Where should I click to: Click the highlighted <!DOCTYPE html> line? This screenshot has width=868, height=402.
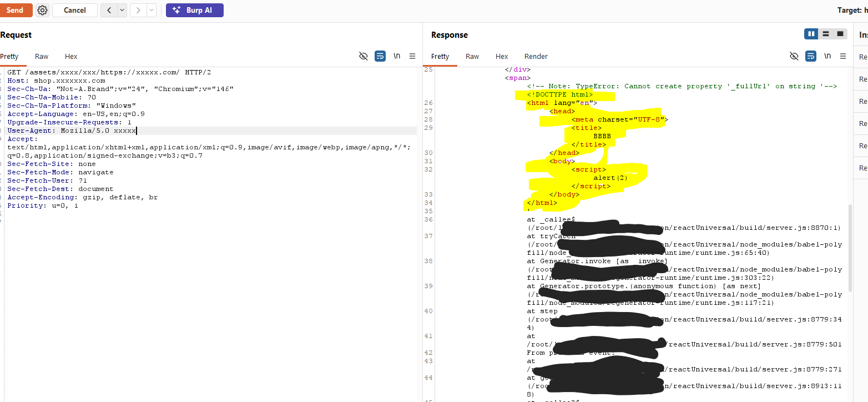(560, 94)
